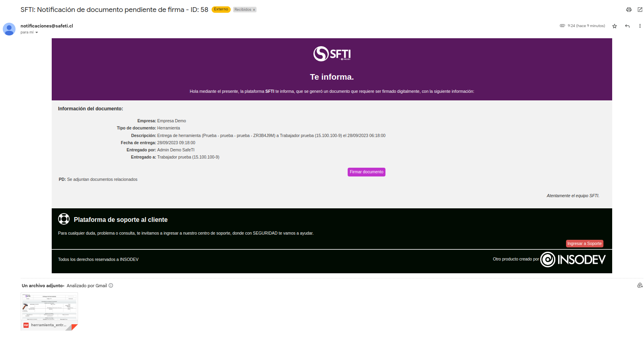Click the Ingresar a Soporte button
Viewport: 644px width, 337px height.
585,243
